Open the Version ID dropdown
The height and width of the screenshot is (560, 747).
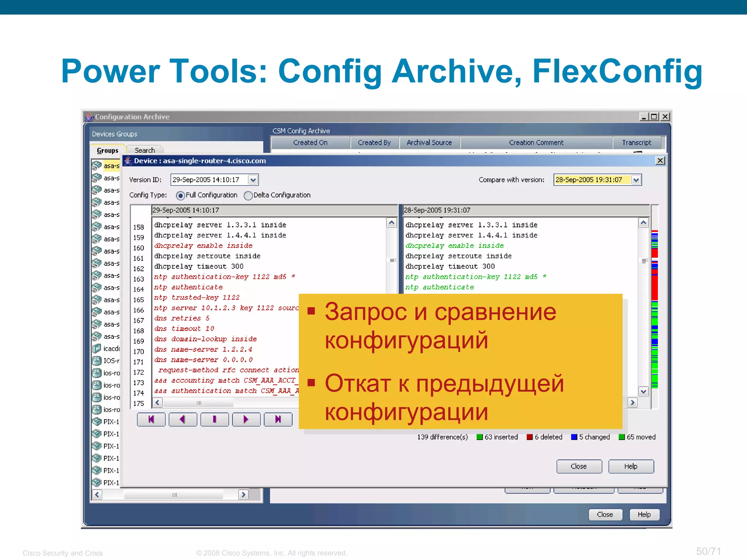tap(253, 180)
